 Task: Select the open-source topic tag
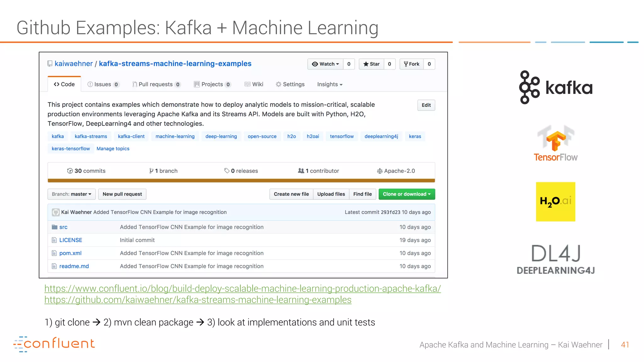262,136
